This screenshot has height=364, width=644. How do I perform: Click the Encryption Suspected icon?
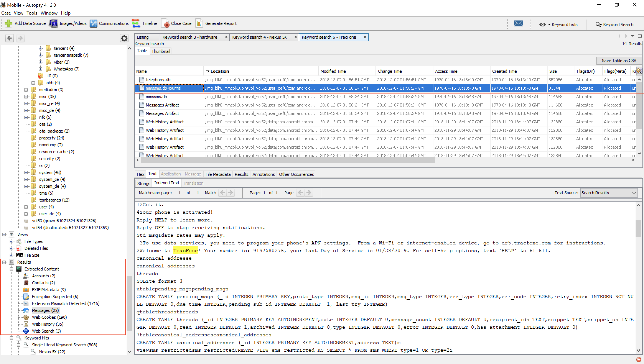click(26, 297)
